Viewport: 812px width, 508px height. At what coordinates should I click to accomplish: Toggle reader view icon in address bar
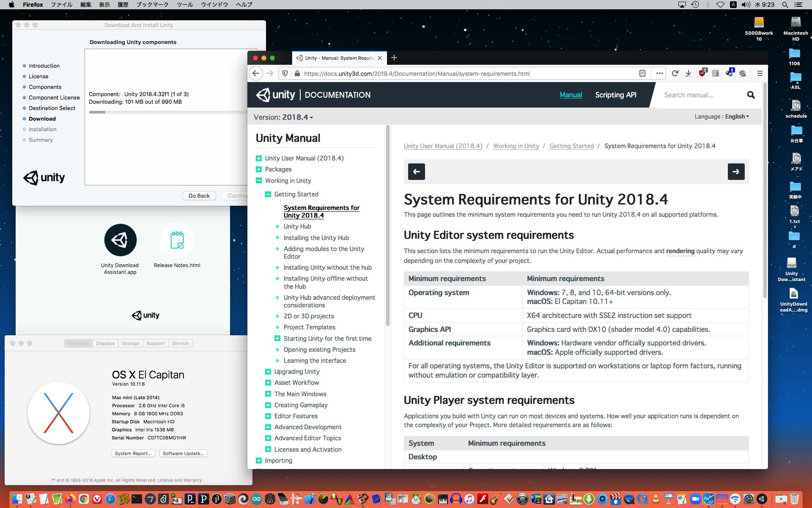[x=642, y=73]
